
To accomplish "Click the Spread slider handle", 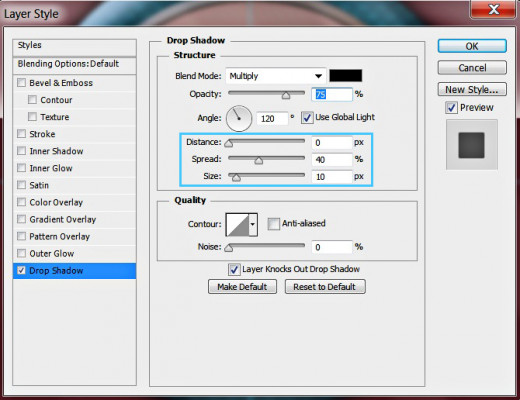I will [259, 161].
